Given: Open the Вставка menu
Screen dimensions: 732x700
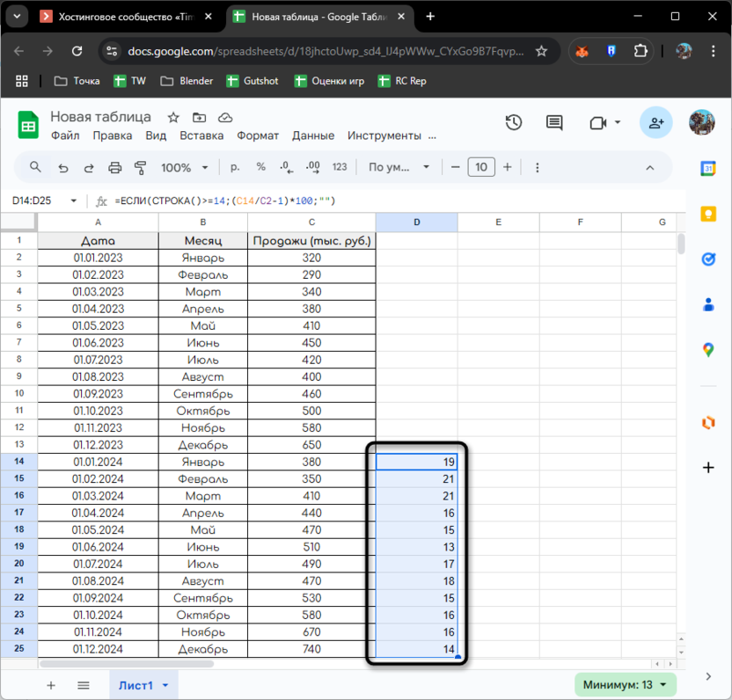Looking at the screenshot, I should [x=201, y=135].
